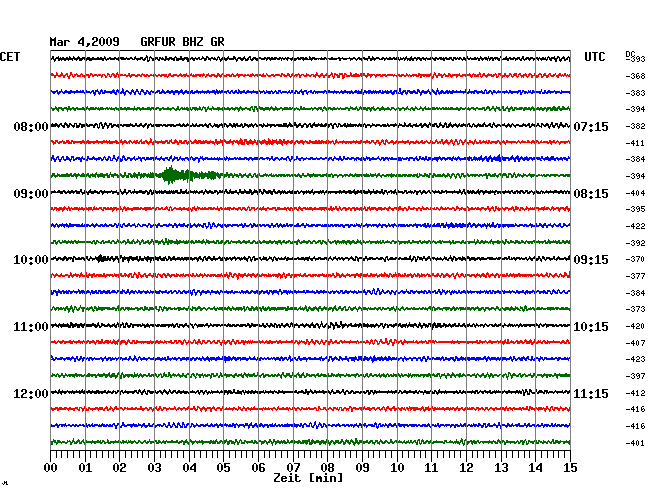Select the DC offset value -412
This screenshot has height=494, width=650.
pyautogui.click(x=635, y=393)
